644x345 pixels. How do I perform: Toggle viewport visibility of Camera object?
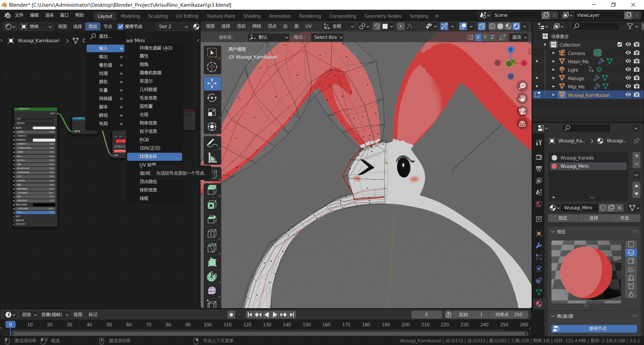628,53
